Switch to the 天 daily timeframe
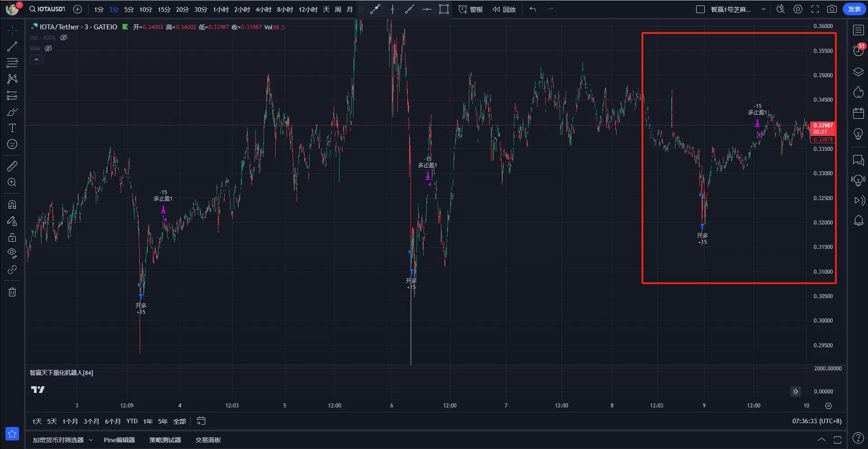868x449 pixels. pos(326,9)
